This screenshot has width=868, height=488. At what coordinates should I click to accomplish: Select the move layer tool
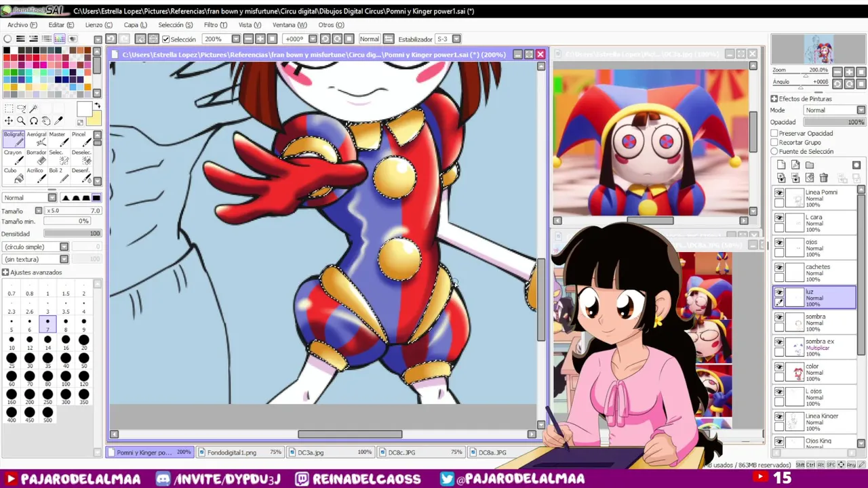(9, 121)
